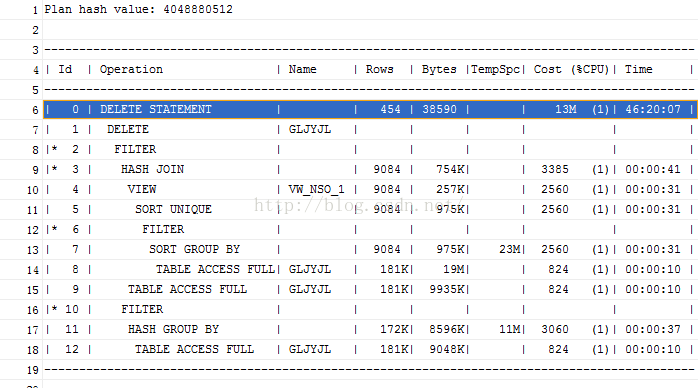Click the Cost (%CPU) column header

pos(571,69)
